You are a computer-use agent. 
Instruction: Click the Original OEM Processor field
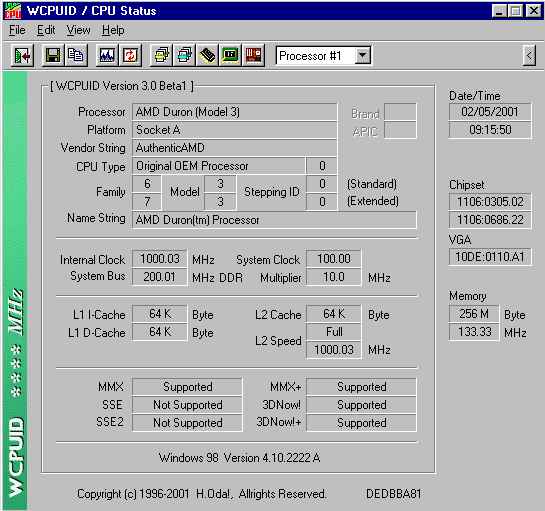click(219, 166)
